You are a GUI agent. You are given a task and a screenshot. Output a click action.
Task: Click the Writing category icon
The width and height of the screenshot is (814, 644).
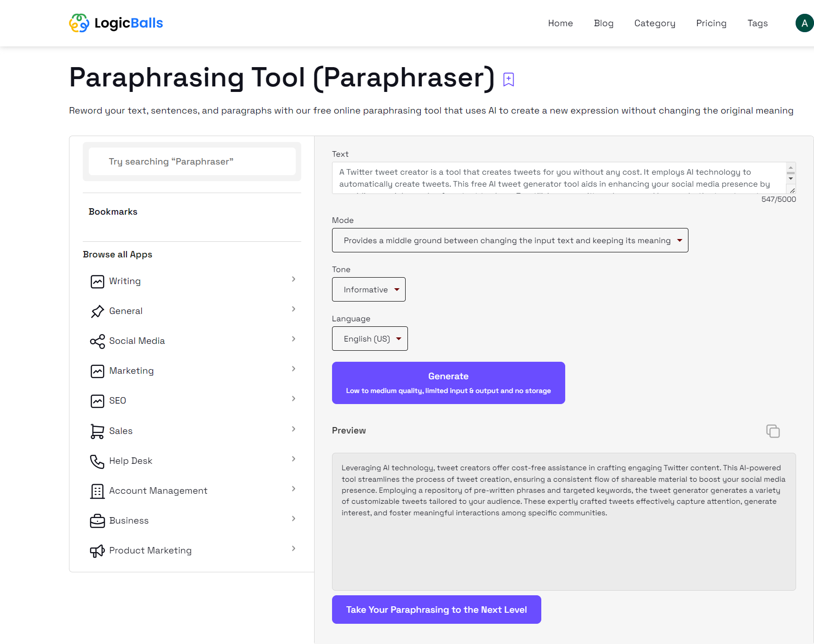pos(97,281)
